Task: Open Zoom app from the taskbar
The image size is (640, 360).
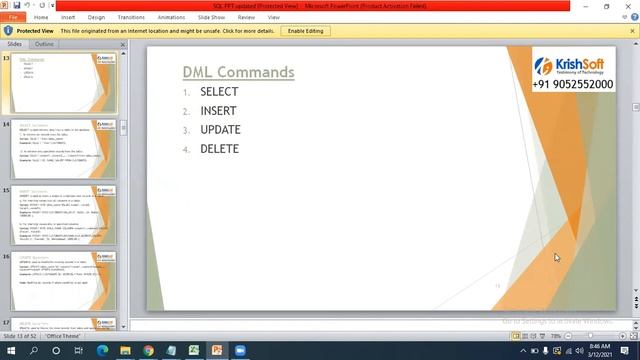Action: [240, 351]
